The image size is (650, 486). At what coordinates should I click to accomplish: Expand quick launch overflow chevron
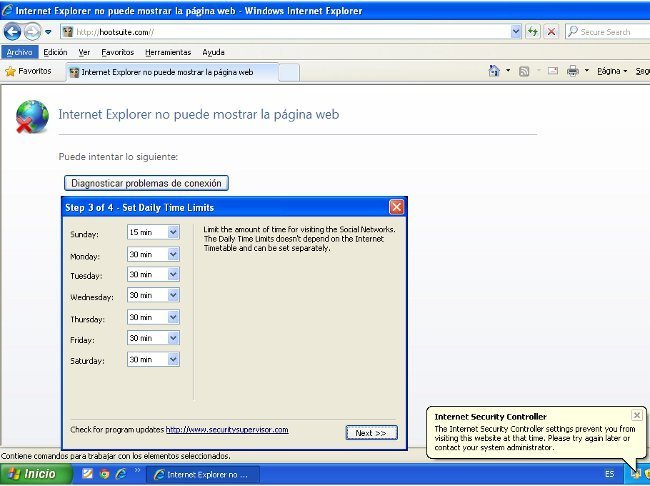coord(137,471)
